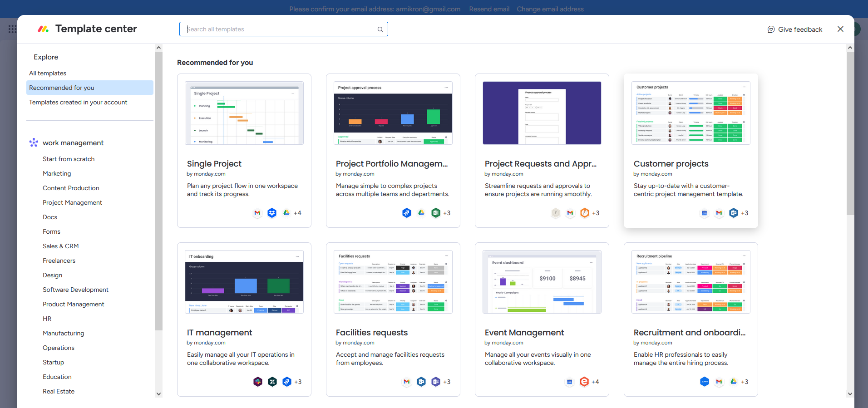Click the Gmail icon on Recruitment card
The image size is (868, 408).
tap(719, 382)
